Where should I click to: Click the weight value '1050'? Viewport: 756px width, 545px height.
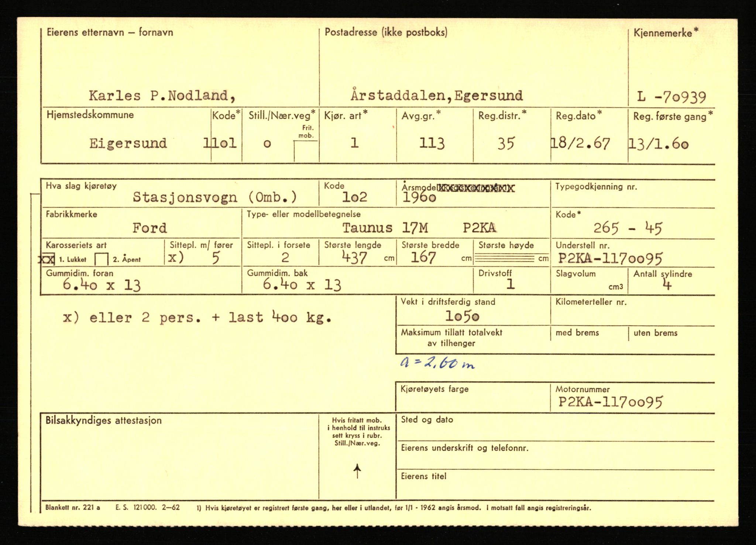pyautogui.click(x=462, y=316)
